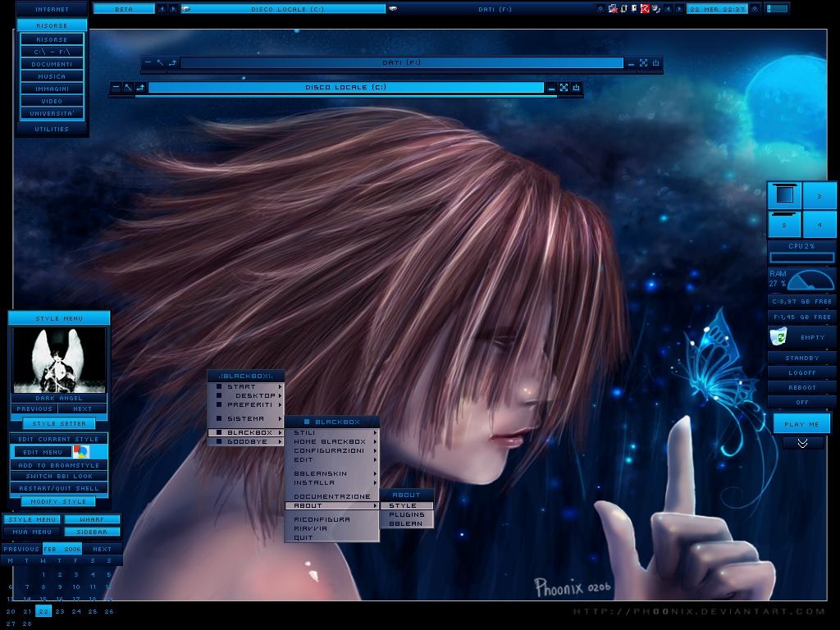Click the PLAY ME button
This screenshot has width=840, height=630.
[x=801, y=424]
